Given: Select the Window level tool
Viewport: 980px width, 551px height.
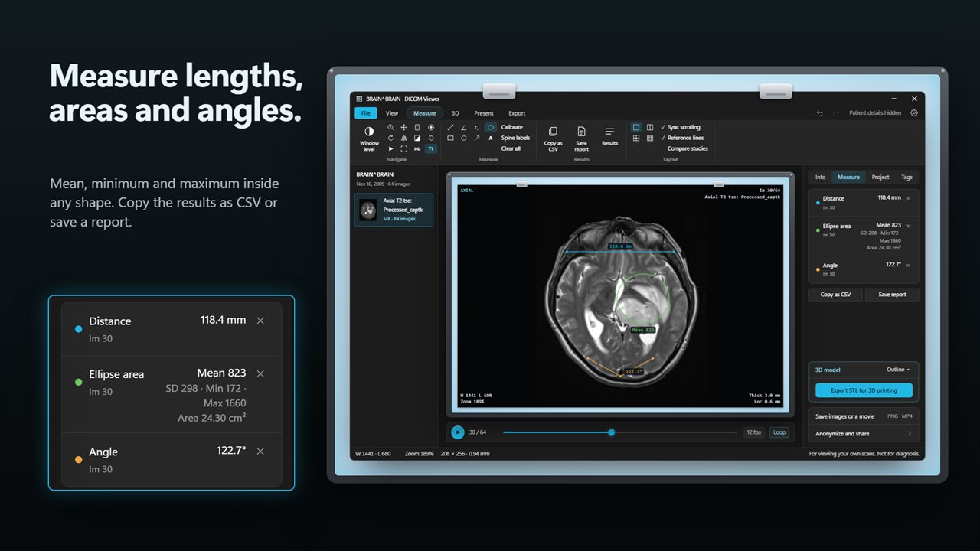Looking at the screenshot, I should (x=369, y=139).
